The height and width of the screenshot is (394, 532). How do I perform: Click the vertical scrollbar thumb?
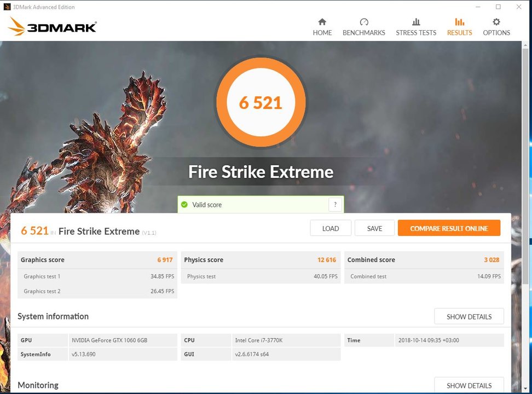525,166
